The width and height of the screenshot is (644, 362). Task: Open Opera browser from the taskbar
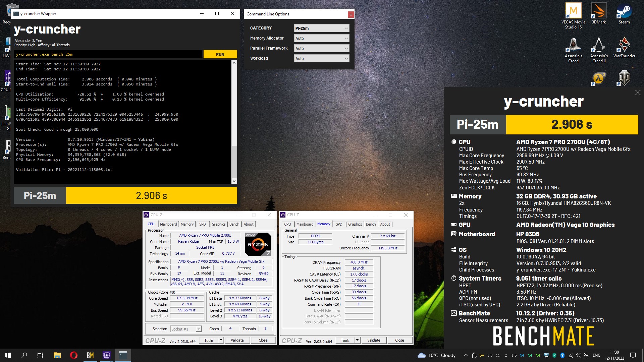click(x=74, y=355)
